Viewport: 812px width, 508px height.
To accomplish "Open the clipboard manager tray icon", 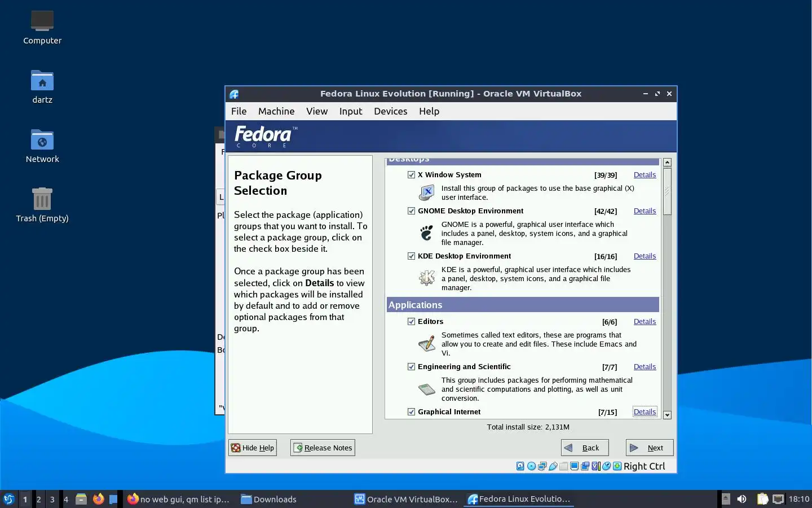I will point(762,499).
